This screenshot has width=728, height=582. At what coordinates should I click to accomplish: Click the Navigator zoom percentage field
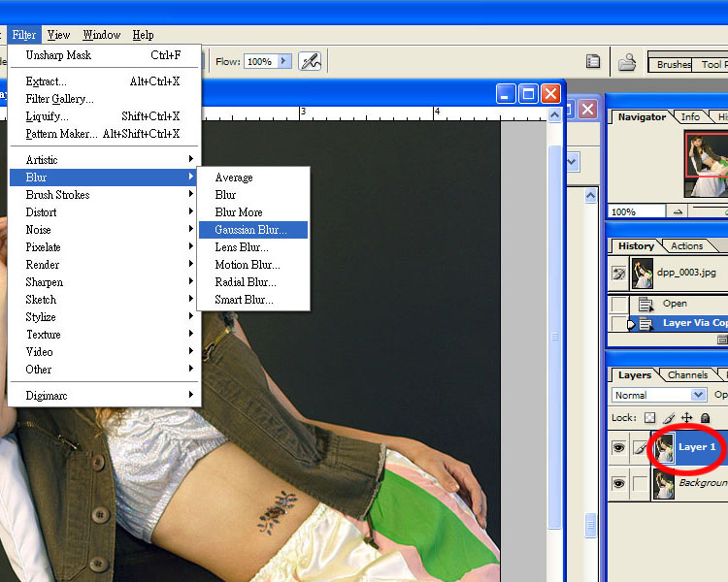[x=634, y=211]
